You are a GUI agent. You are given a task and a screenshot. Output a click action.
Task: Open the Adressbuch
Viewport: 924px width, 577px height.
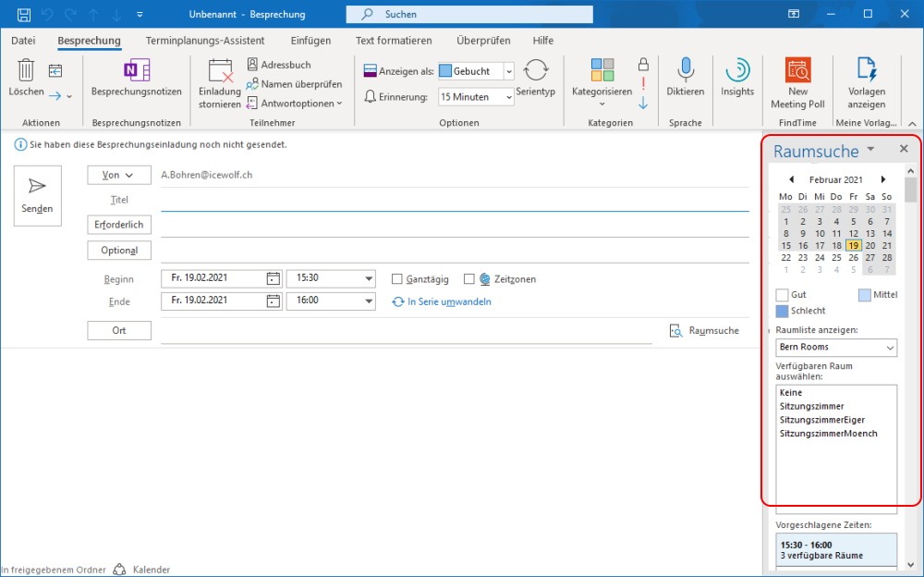click(278, 65)
